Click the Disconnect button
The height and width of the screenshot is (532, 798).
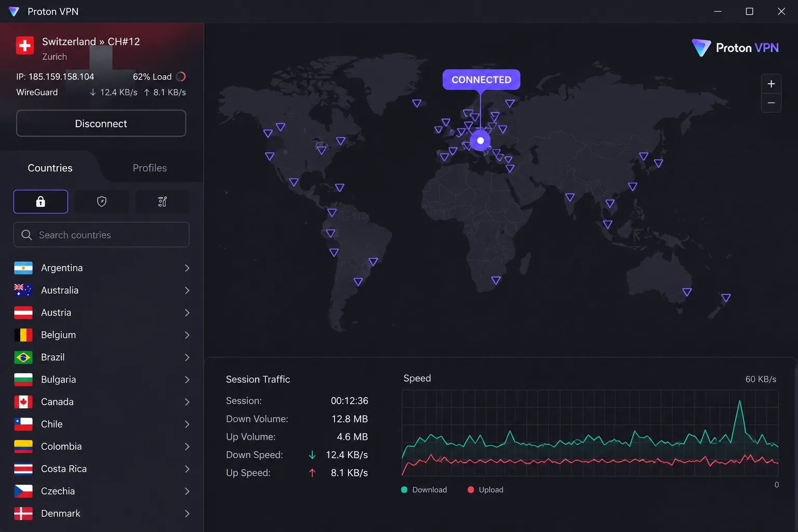(101, 123)
